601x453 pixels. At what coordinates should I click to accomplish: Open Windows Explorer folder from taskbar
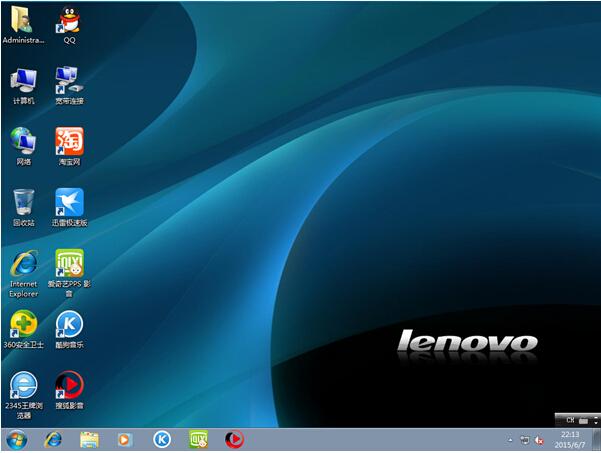tap(89, 440)
